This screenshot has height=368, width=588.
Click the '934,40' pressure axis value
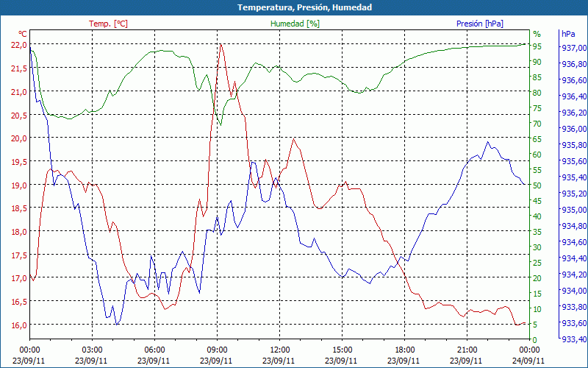[x=574, y=258]
